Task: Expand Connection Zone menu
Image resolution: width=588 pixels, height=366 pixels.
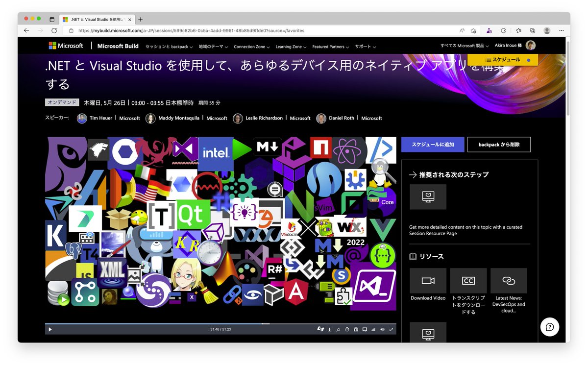Action: tap(251, 47)
